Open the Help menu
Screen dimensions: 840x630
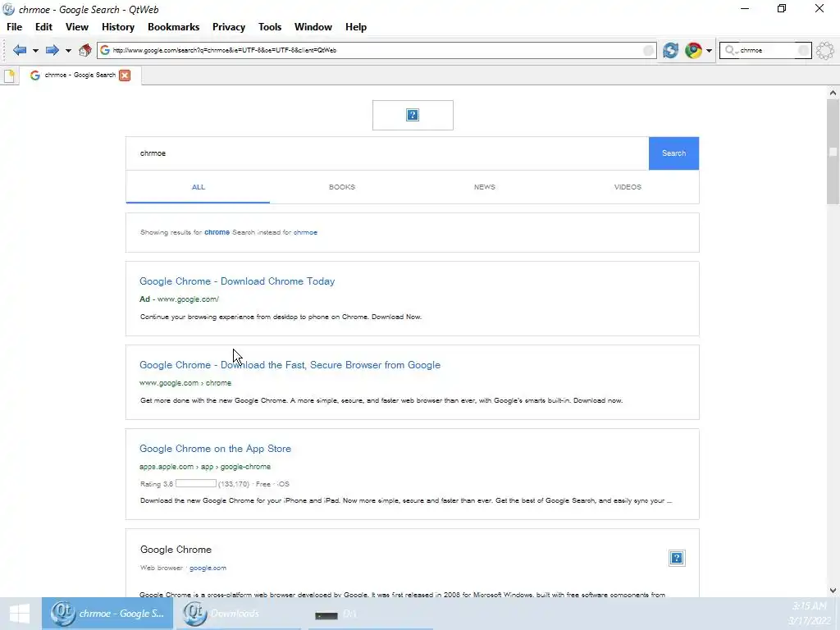click(x=356, y=27)
